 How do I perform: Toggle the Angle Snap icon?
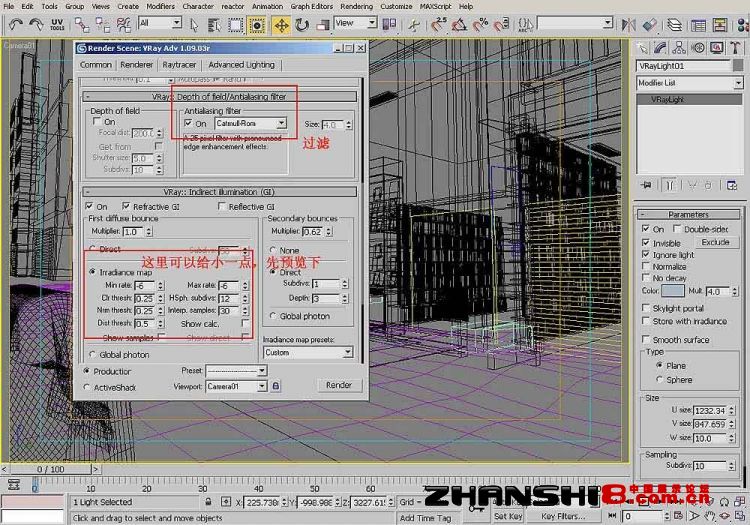pyautogui.click(x=459, y=24)
